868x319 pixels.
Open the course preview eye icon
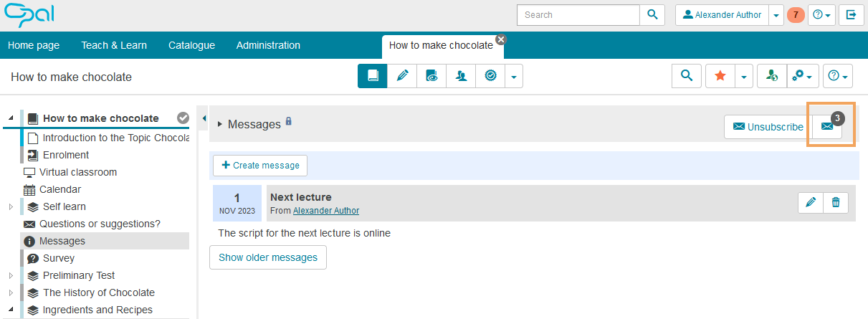431,76
